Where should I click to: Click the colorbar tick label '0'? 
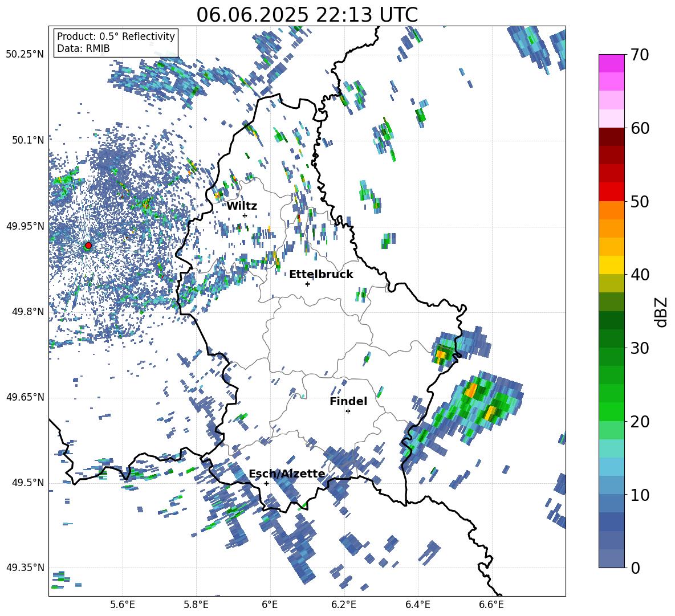(635, 568)
